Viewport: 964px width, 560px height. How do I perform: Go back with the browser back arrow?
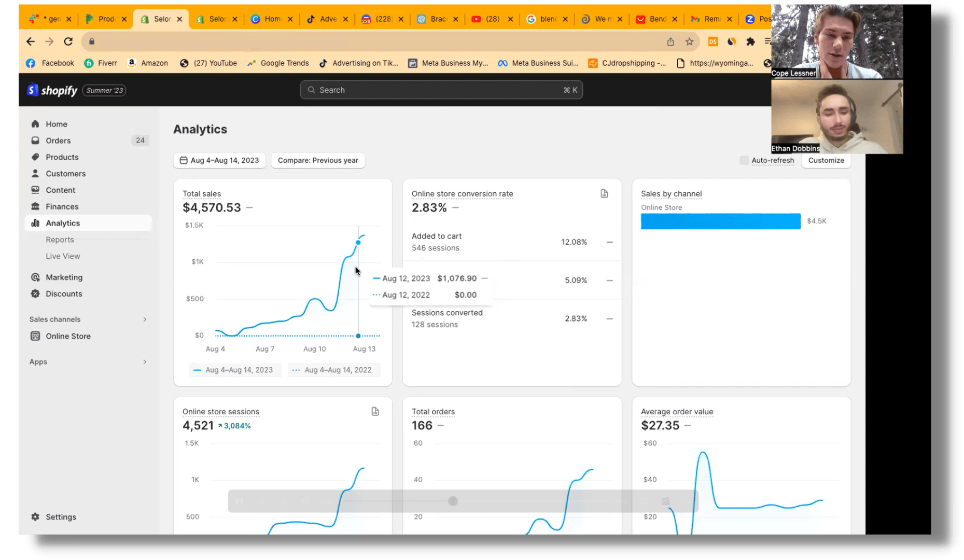(x=31, y=41)
